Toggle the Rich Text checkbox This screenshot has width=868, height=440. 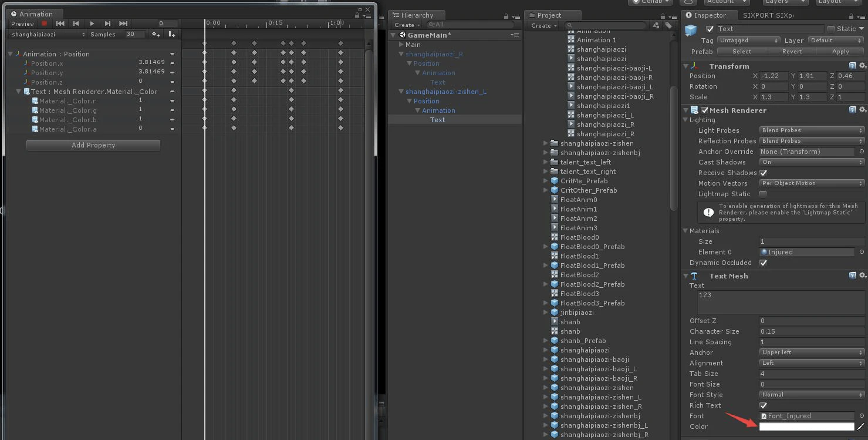tap(763, 405)
